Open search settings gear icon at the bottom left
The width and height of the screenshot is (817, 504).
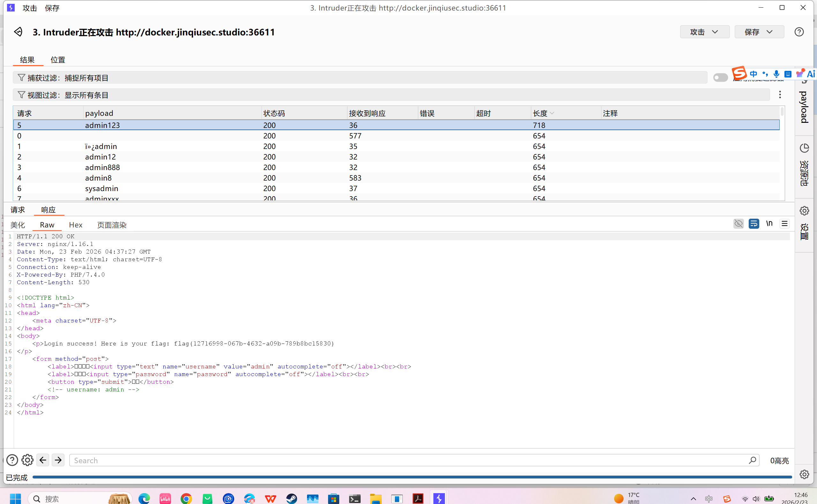[x=27, y=460]
